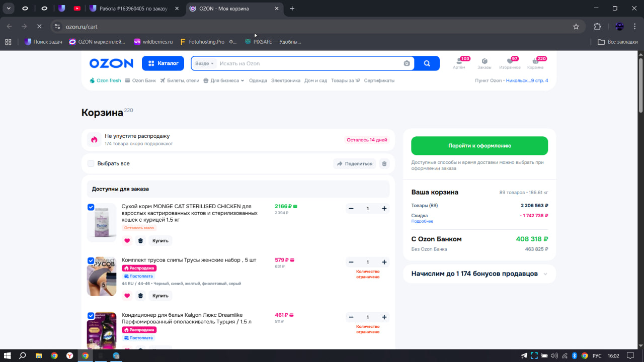The width and height of the screenshot is (644, 362).
Task: Toggle favorite heart for Комплект трусов
Action: click(127, 296)
